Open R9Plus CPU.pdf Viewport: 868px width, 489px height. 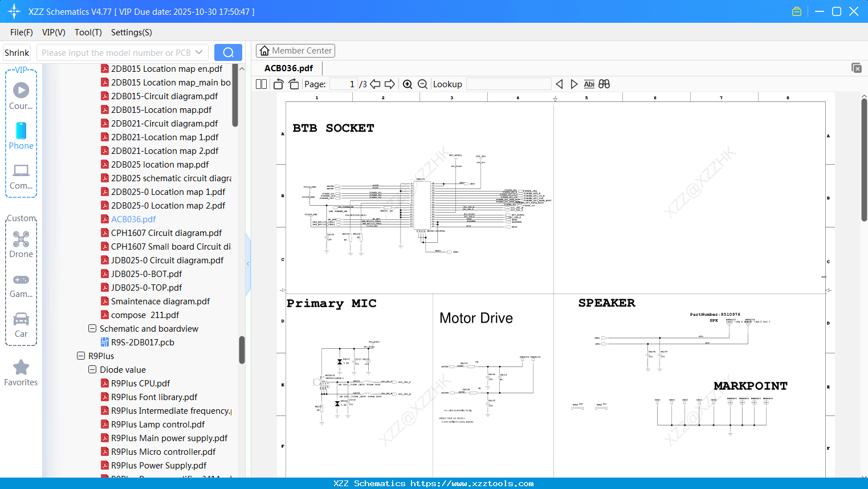[x=140, y=384]
